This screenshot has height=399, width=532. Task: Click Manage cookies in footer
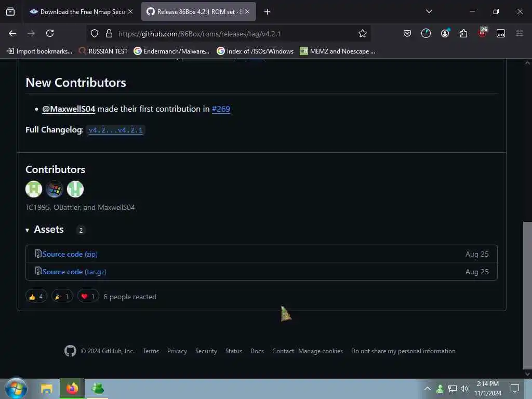320,351
